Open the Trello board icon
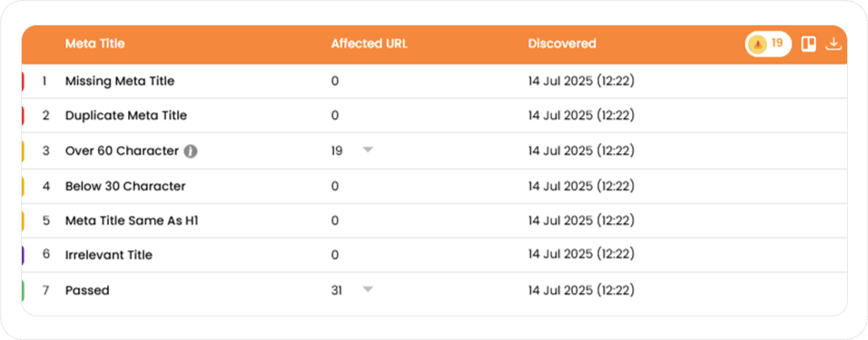 [x=809, y=44]
